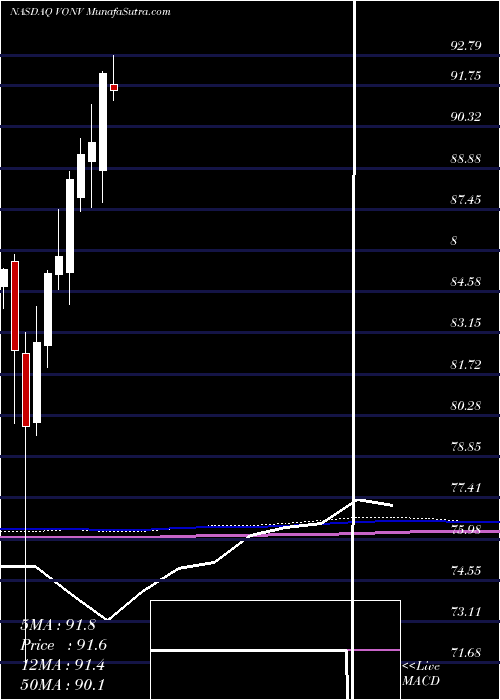
Task: Click the <<Live MACD label
Action: tap(421, 674)
